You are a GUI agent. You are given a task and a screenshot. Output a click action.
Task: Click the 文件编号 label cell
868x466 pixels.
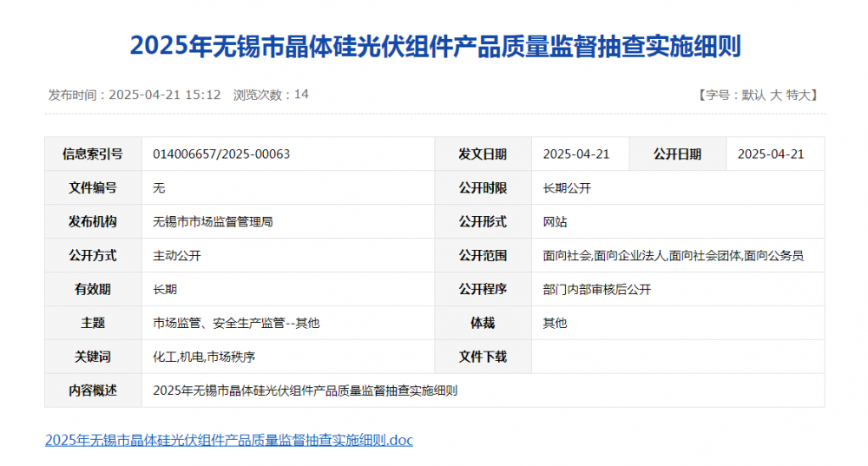click(x=93, y=188)
